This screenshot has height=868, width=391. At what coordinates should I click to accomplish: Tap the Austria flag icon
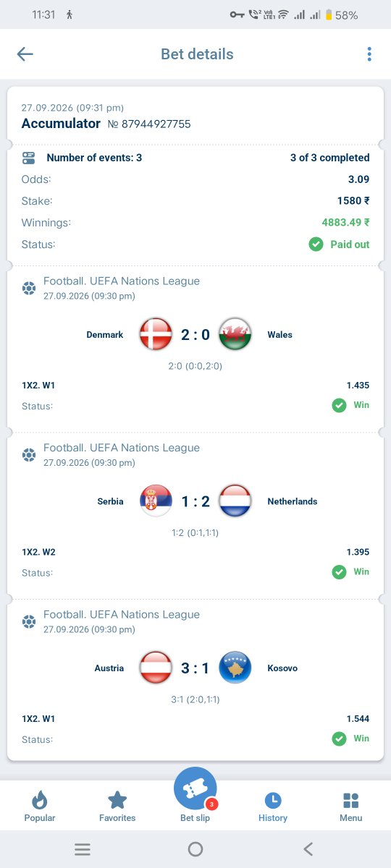[x=156, y=668]
